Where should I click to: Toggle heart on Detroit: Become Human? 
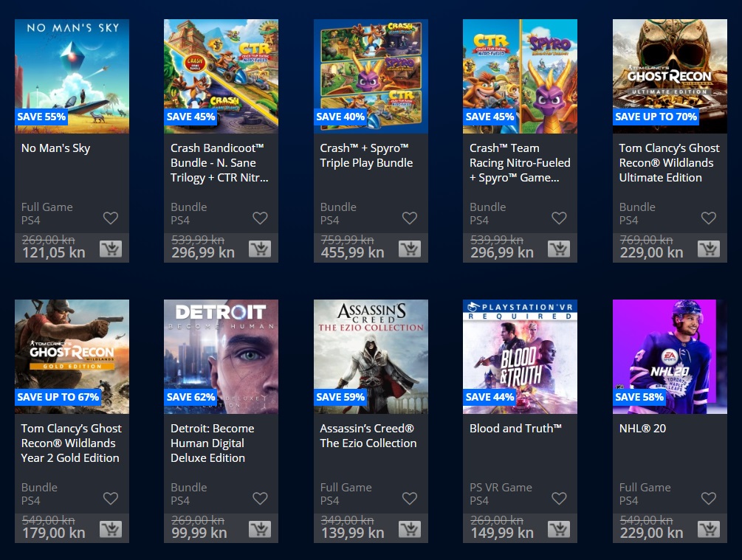[x=260, y=498]
